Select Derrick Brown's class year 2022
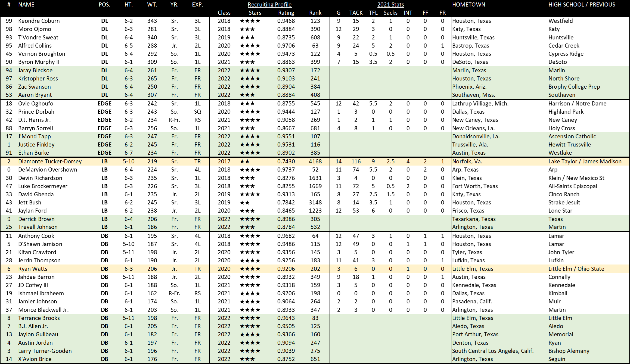The width and height of the screenshot is (630, 364). (224, 219)
